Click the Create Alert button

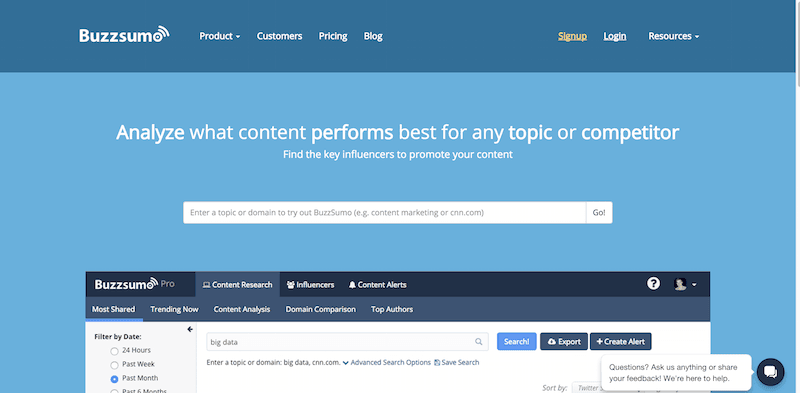[x=620, y=341]
